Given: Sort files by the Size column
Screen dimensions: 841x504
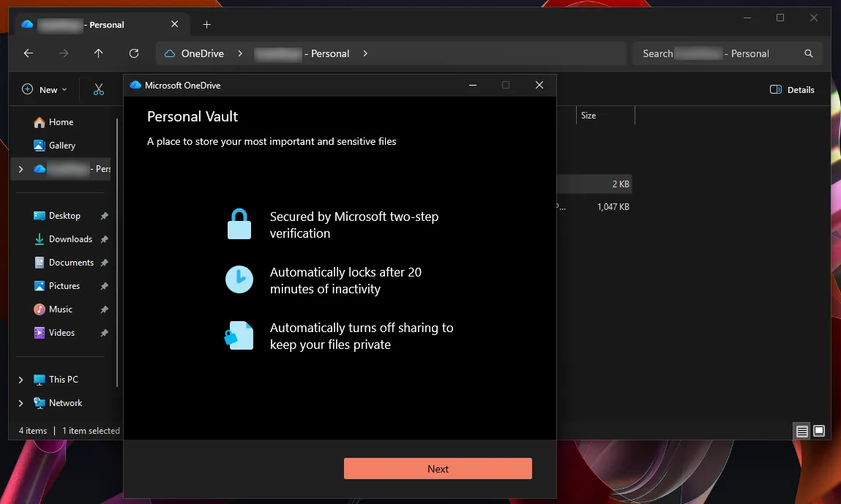Looking at the screenshot, I should pyautogui.click(x=605, y=116).
